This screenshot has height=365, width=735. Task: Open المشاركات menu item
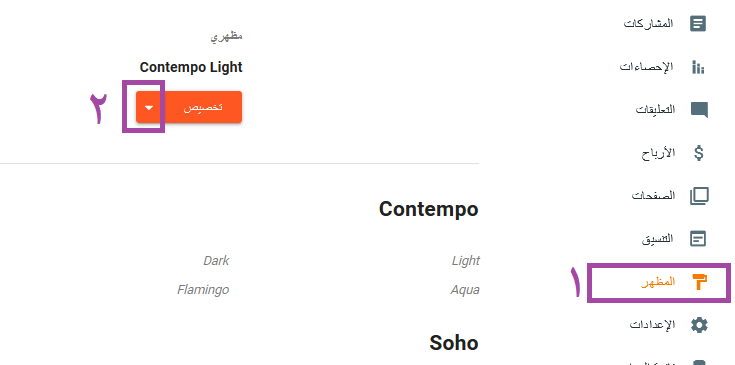[648, 23]
